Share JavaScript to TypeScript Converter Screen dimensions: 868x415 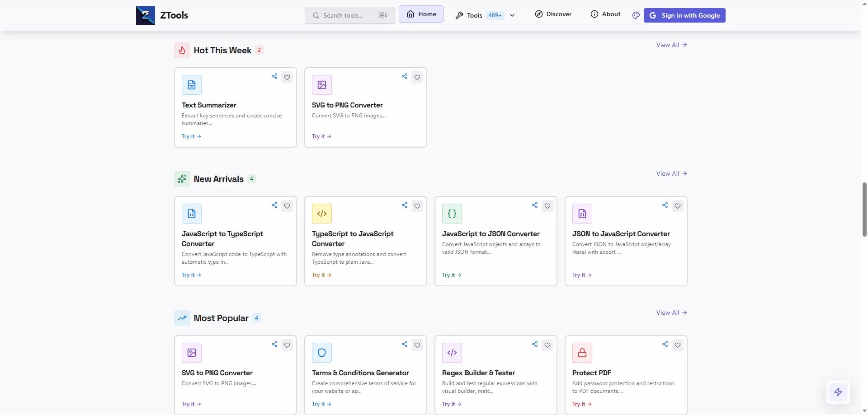[274, 205]
